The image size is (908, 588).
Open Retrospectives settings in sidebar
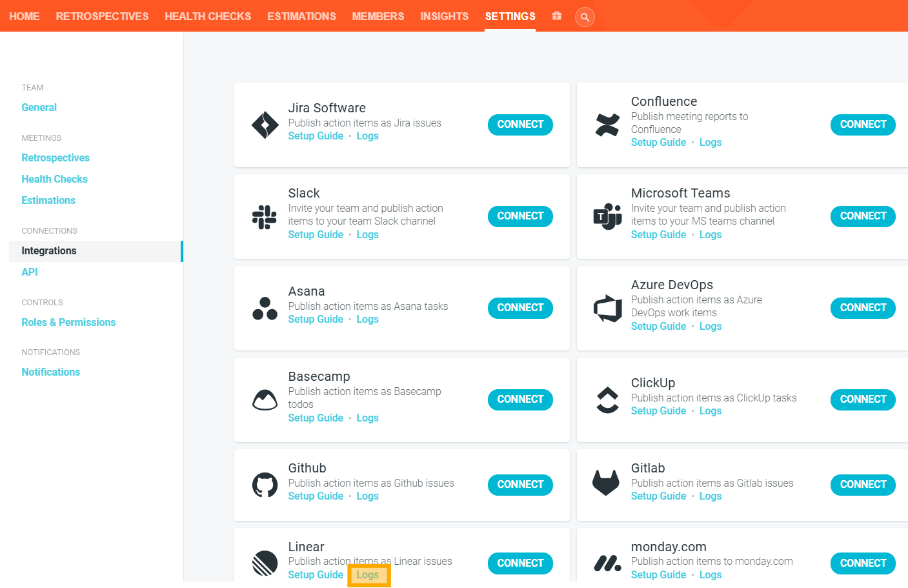click(x=55, y=158)
